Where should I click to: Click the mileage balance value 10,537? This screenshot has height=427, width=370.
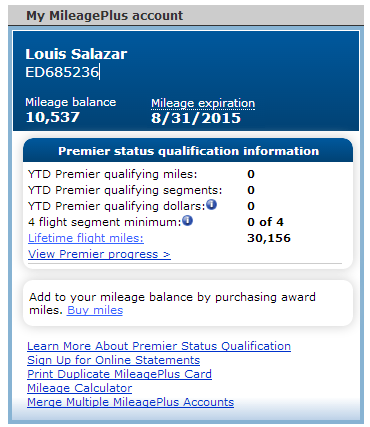53,117
